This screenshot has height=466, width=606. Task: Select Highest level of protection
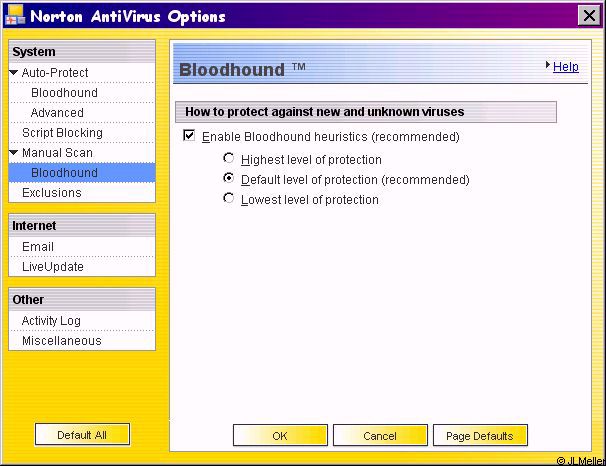230,159
